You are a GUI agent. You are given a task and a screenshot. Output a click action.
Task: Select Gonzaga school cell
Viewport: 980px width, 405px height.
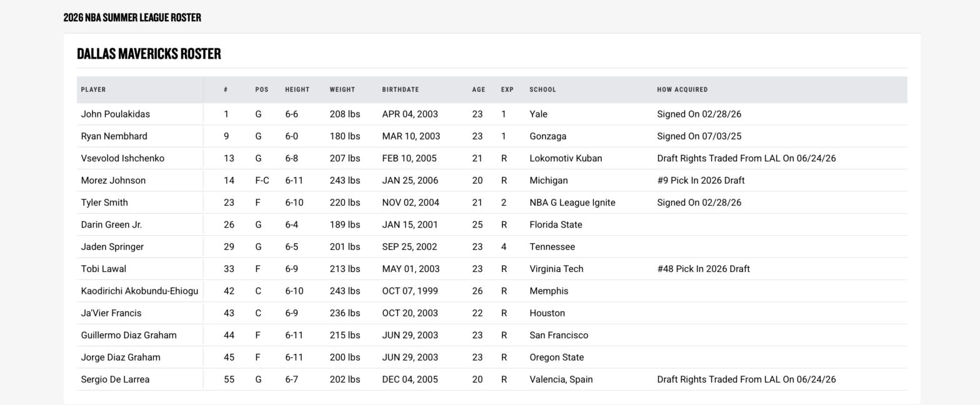[548, 136]
